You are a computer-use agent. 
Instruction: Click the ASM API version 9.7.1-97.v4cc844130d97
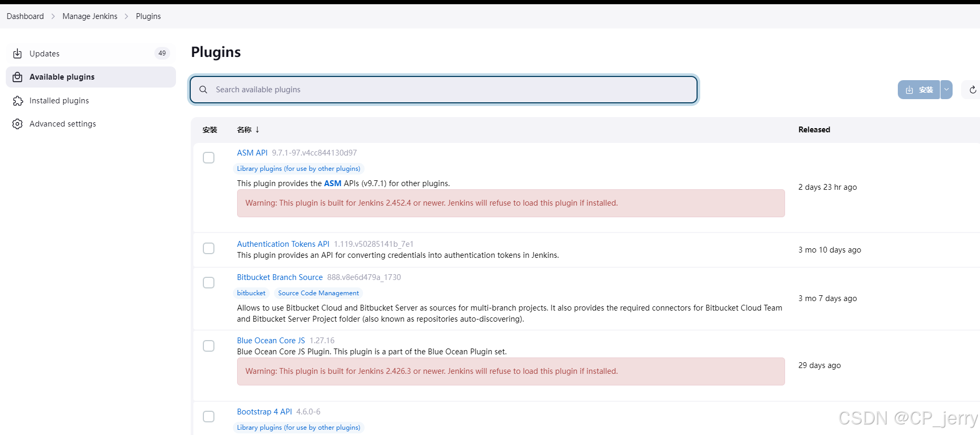click(315, 153)
